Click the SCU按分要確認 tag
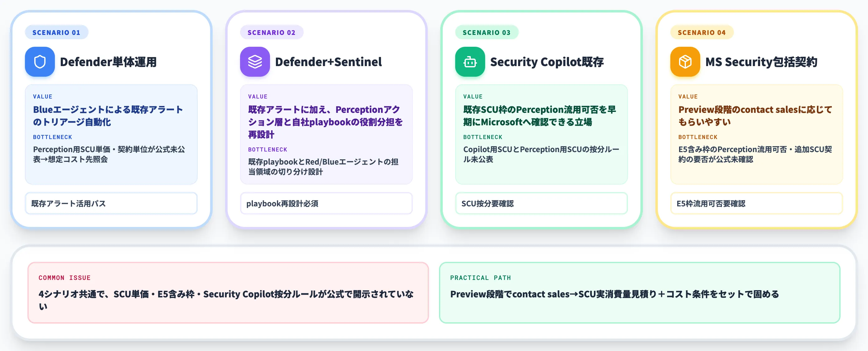 tap(541, 204)
